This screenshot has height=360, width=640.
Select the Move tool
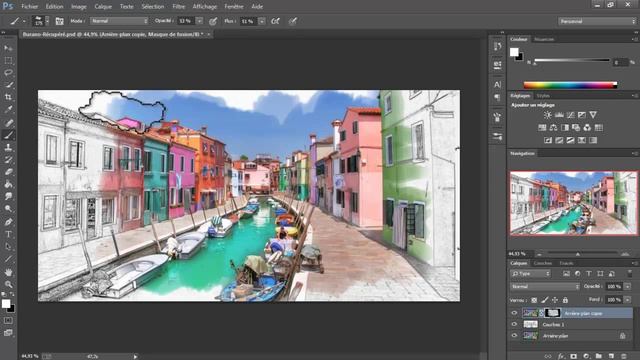(x=8, y=48)
